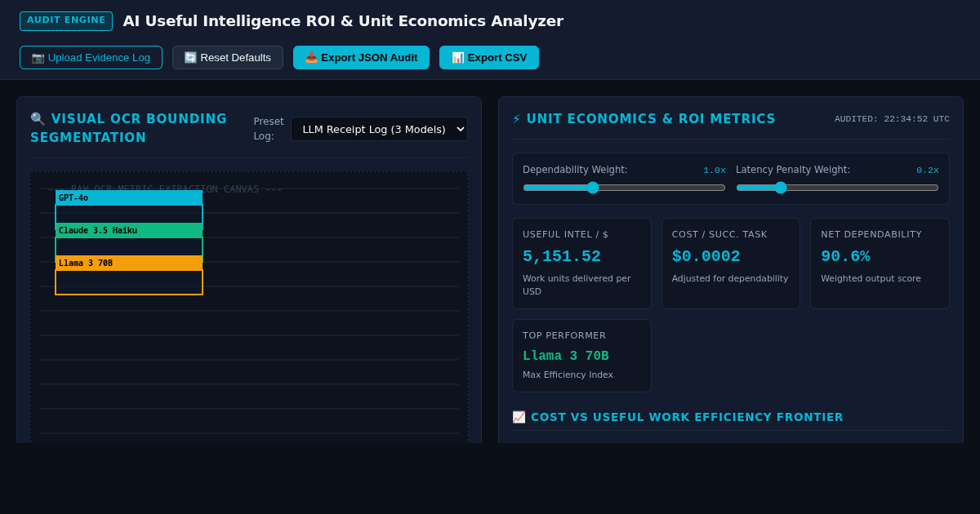Click the AUDITED 22:34:52 UTC timestamp

(892, 119)
